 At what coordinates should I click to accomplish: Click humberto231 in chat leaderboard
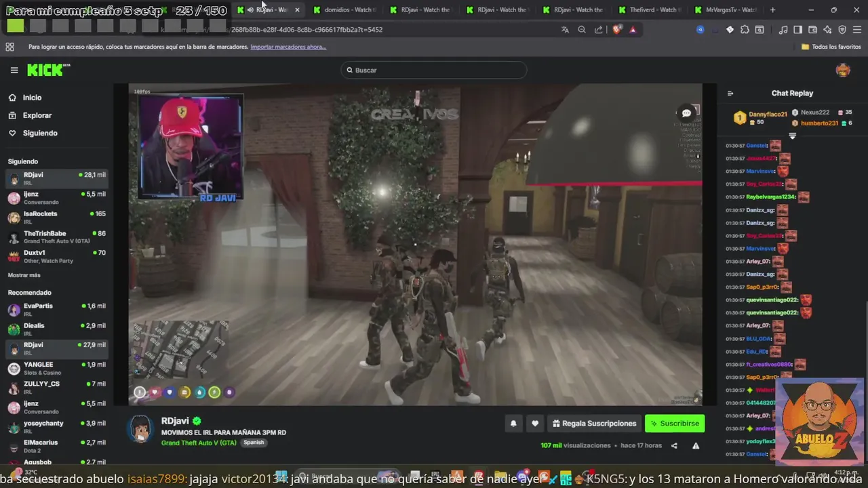click(x=819, y=123)
